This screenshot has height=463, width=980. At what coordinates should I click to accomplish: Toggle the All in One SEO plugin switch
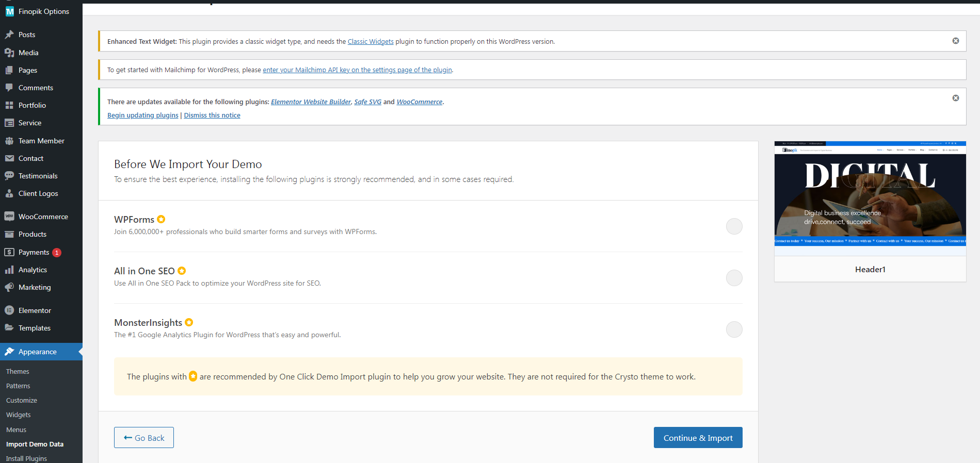[x=734, y=278]
